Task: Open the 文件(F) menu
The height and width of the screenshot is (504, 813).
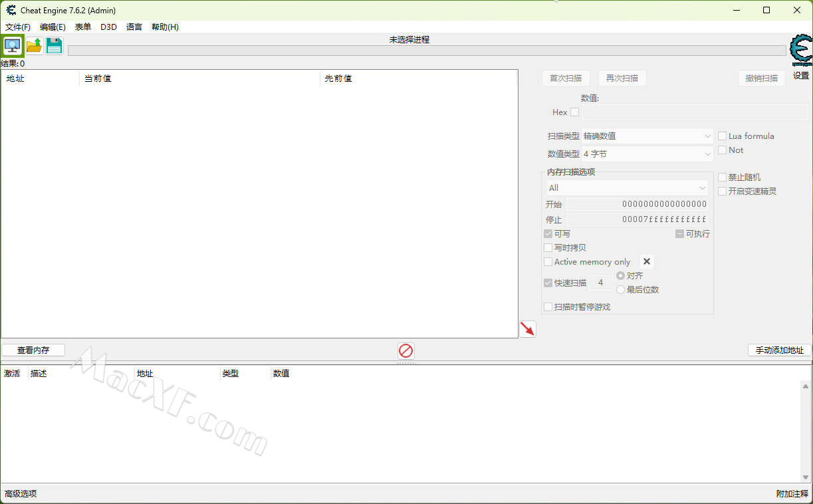Action: [x=18, y=27]
